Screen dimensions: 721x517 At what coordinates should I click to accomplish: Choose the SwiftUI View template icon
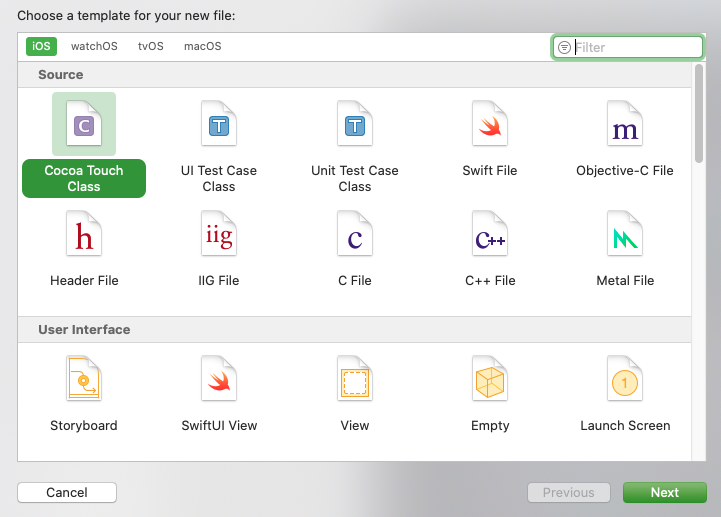pyautogui.click(x=219, y=379)
